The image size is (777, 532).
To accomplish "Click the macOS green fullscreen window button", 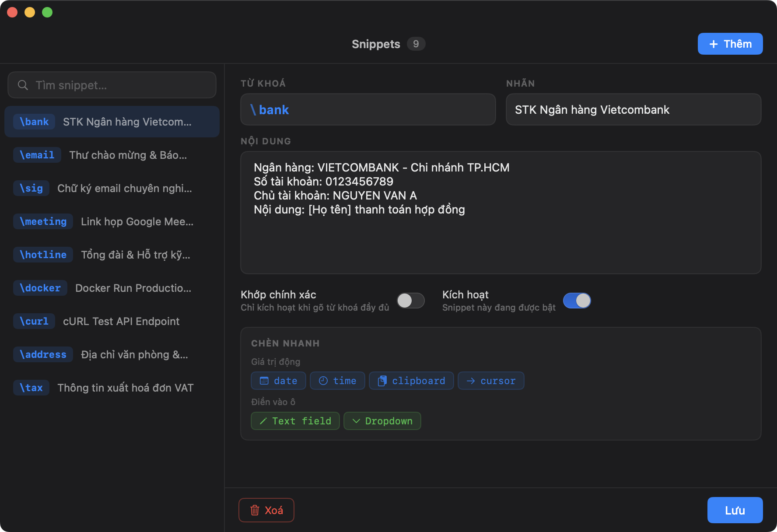I will [x=47, y=12].
